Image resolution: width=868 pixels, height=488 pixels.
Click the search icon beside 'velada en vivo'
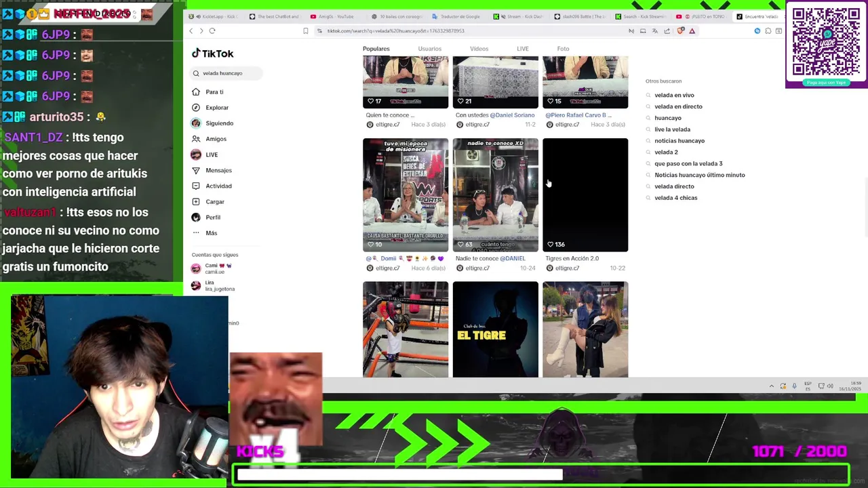click(x=648, y=96)
